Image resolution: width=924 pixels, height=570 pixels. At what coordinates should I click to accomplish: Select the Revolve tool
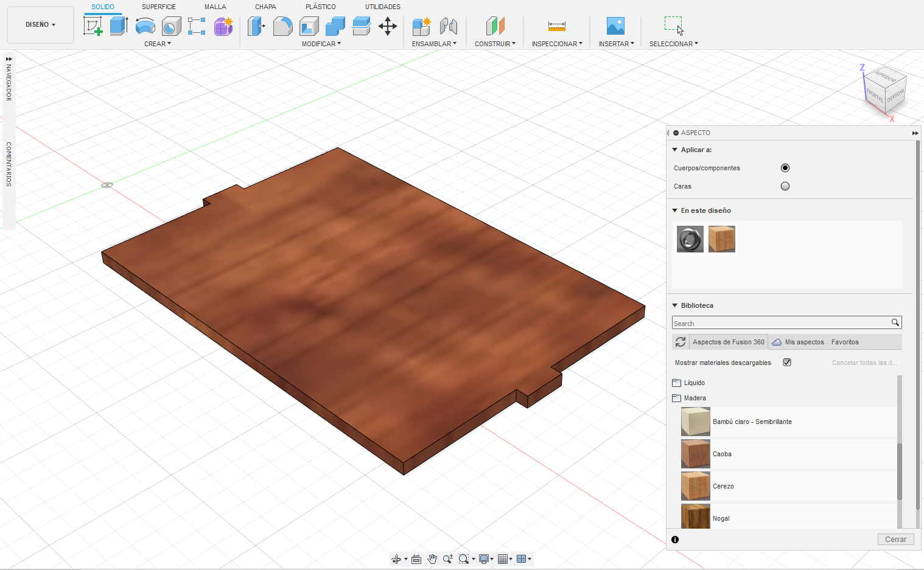click(x=145, y=26)
